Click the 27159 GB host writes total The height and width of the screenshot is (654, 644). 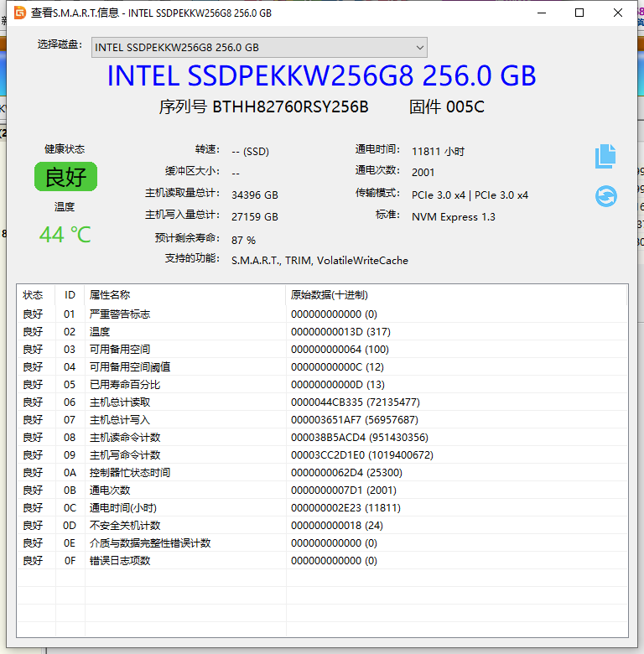point(255,216)
